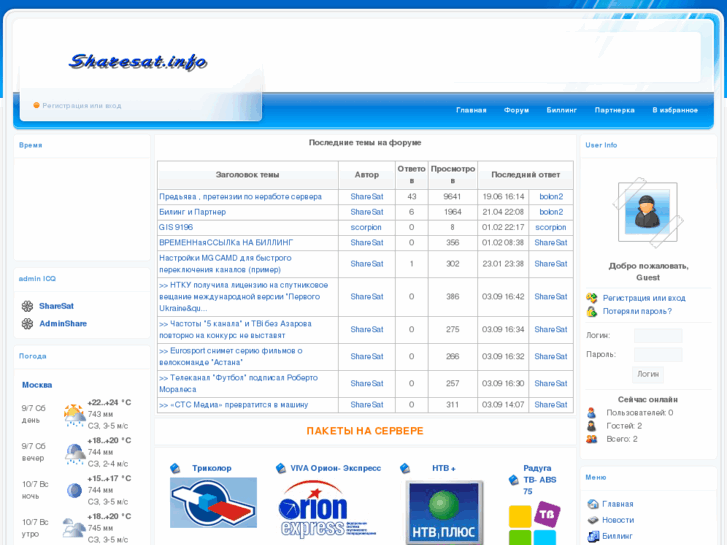The width and height of the screenshot is (727, 545).
Task: Click the home icon beside Главная in Меню
Action: [593, 504]
